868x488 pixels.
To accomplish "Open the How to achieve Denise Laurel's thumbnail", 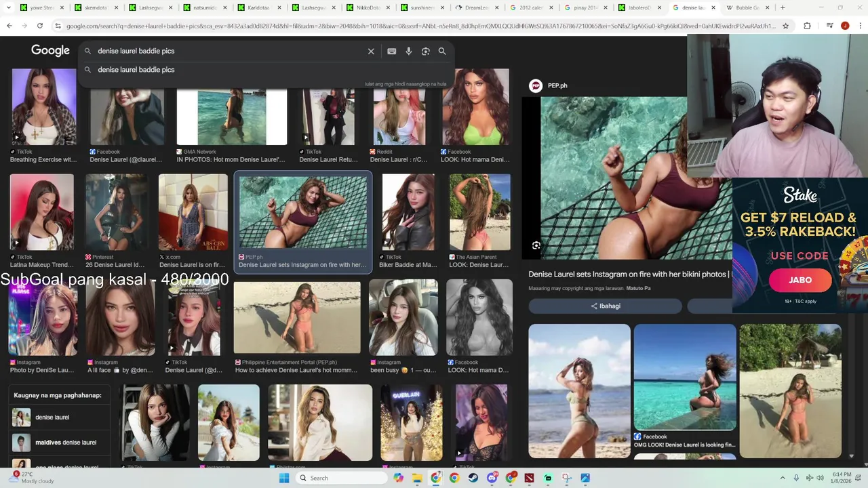I will 297,318.
